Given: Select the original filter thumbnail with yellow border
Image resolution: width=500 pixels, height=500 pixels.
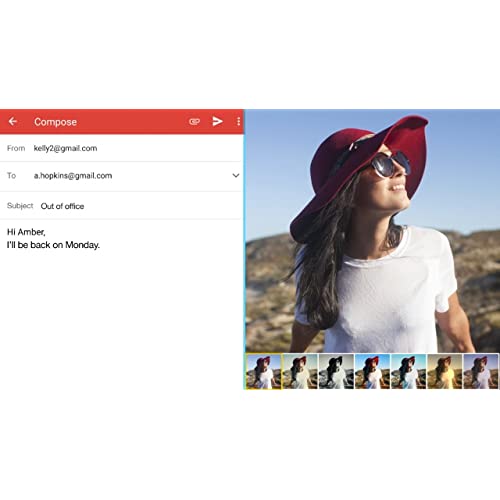Looking at the screenshot, I should tap(264, 371).
